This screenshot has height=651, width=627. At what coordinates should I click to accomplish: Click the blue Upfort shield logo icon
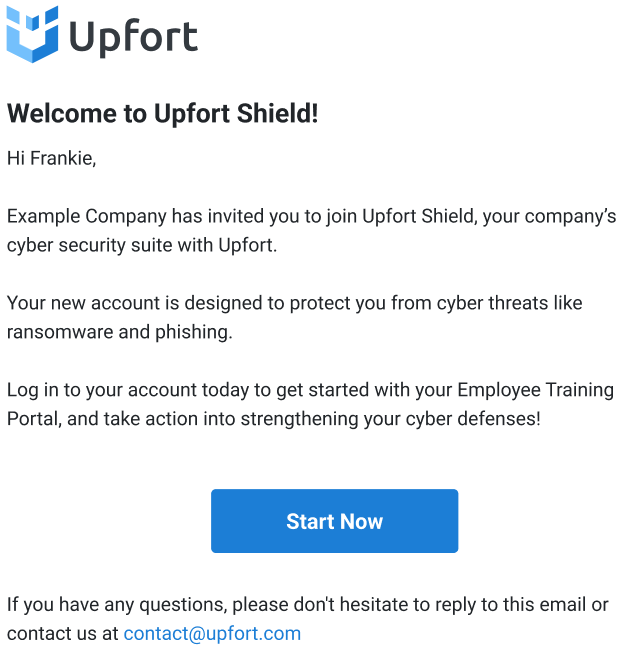pyautogui.click(x=32, y=34)
